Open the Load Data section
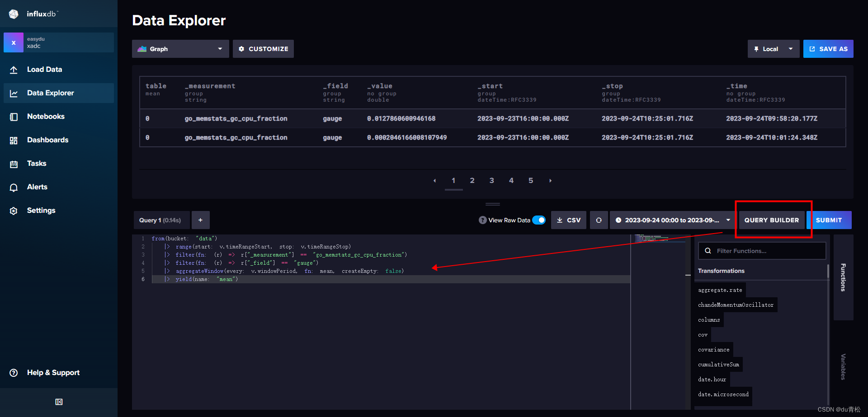The width and height of the screenshot is (868, 417). (x=44, y=69)
